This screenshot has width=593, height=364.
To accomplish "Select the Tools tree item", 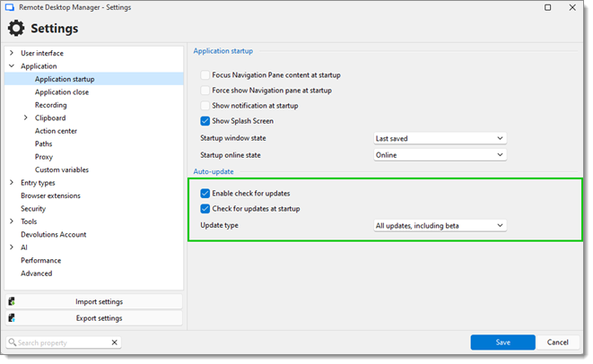I will coord(29,221).
